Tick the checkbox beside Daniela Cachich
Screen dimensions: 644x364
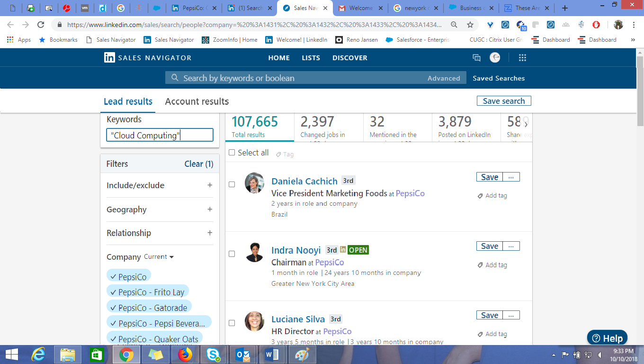232,184
